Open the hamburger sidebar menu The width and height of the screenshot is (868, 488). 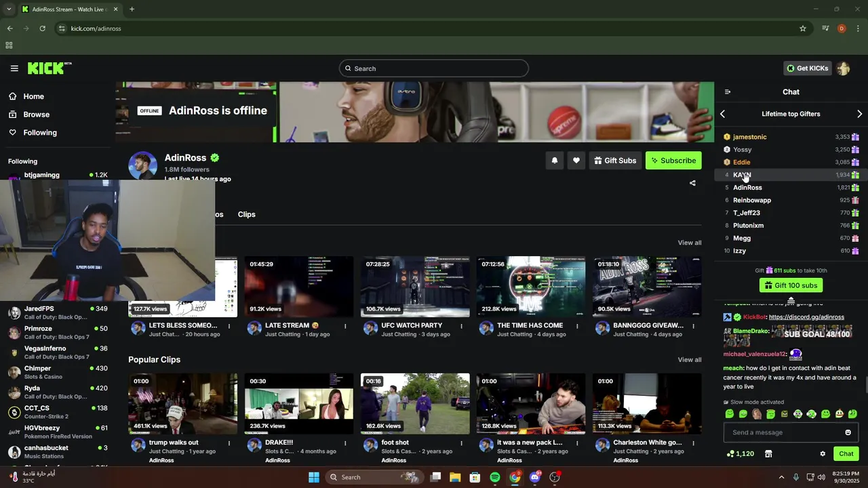click(x=14, y=68)
